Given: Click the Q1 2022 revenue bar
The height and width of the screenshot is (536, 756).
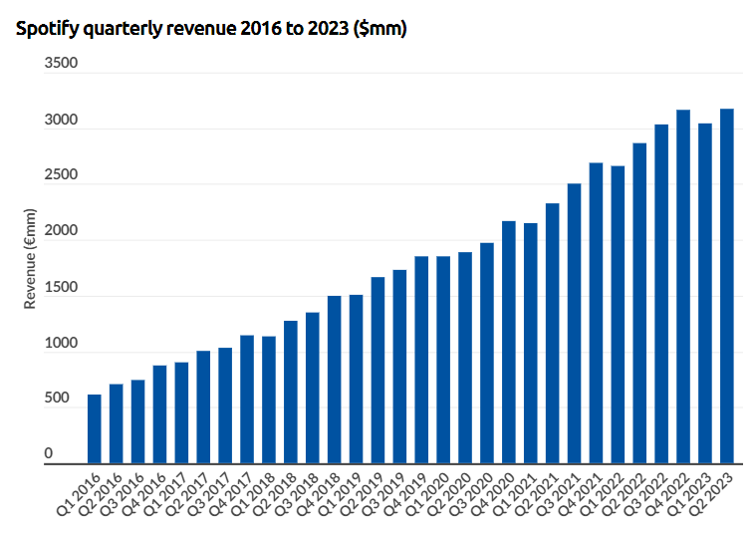Looking at the screenshot, I should coord(619,315).
